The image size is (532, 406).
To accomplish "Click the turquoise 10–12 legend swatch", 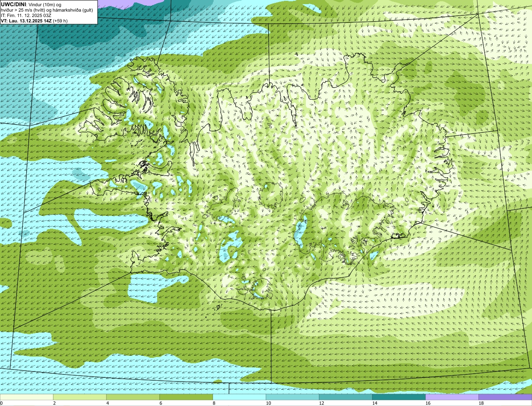I will pos(293,397).
